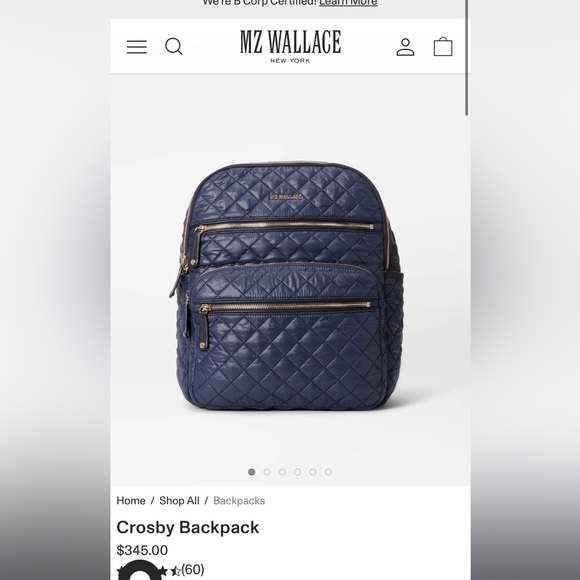Open the search magnifier icon
The width and height of the screenshot is (580, 580).
[x=173, y=47]
